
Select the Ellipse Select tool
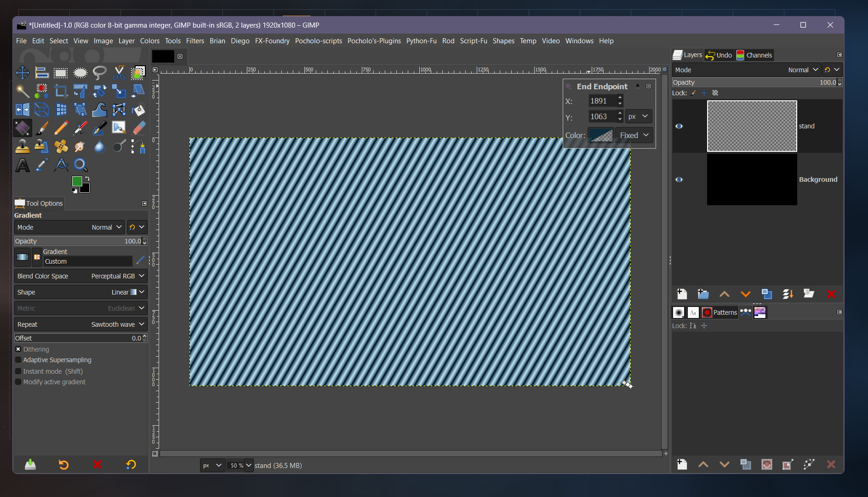click(80, 73)
